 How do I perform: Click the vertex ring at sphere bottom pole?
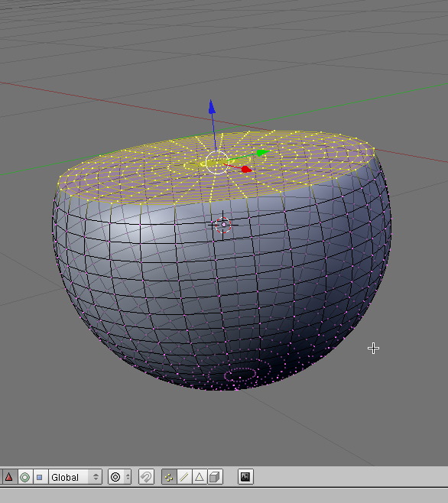tap(240, 374)
